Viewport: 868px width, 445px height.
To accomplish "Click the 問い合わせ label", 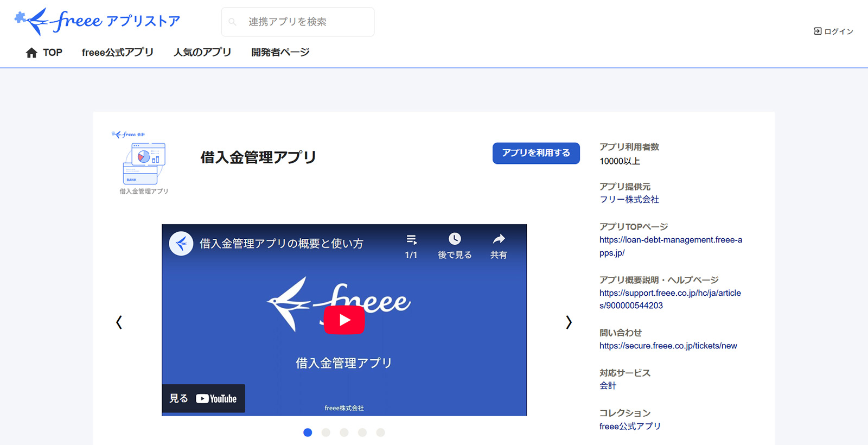I will point(621,333).
